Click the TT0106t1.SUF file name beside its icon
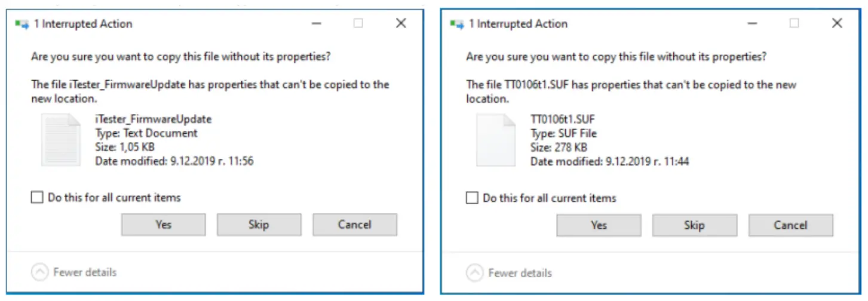Image resolution: width=868 pixels, height=301 pixels. [562, 119]
